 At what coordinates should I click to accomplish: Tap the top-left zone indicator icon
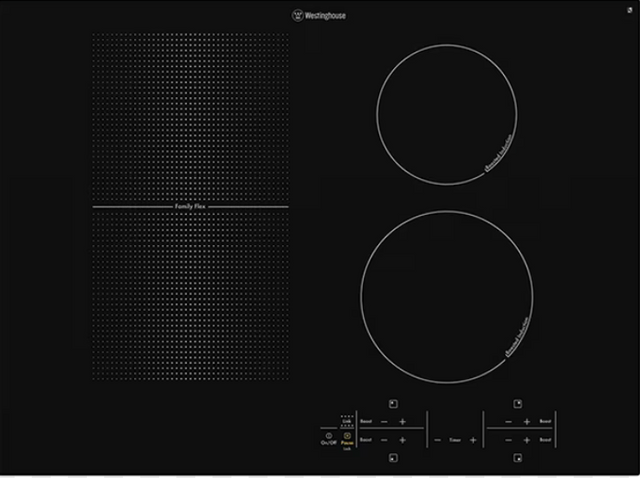pos(393,403)
